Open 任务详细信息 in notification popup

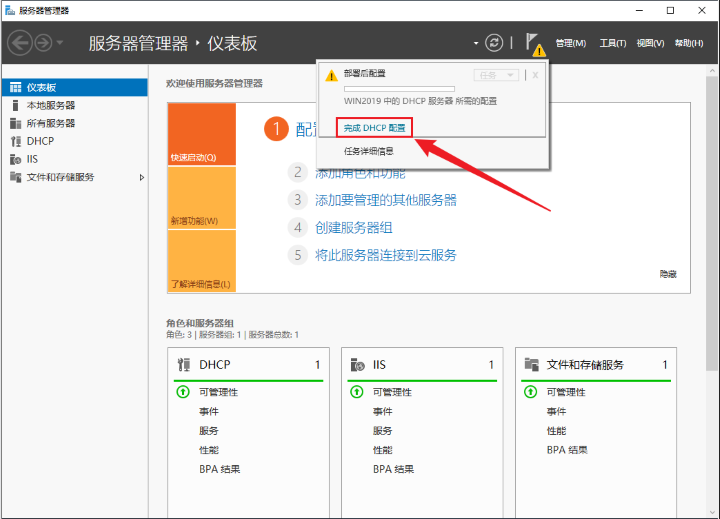click(x=369, y=151)
